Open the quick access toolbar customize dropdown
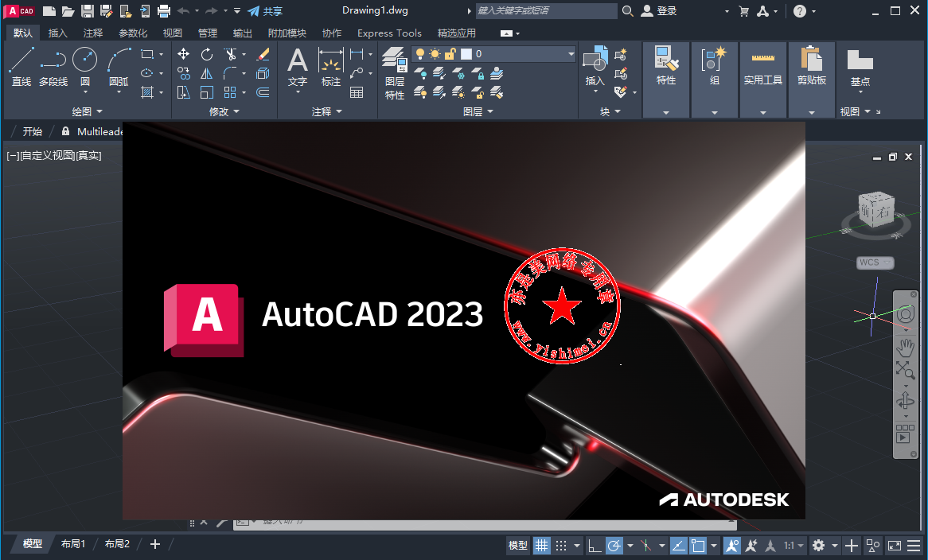 pyautogui.click(x=236, y=10)
